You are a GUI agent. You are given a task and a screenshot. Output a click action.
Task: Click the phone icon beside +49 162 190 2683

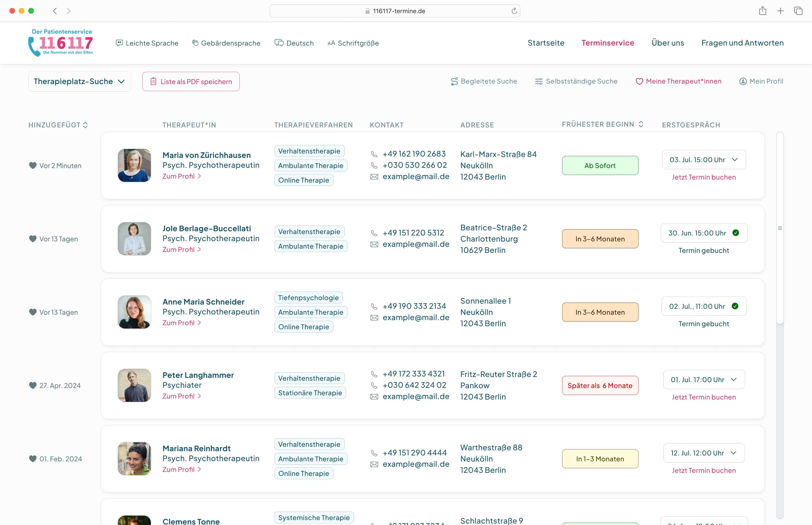(374, 154)
